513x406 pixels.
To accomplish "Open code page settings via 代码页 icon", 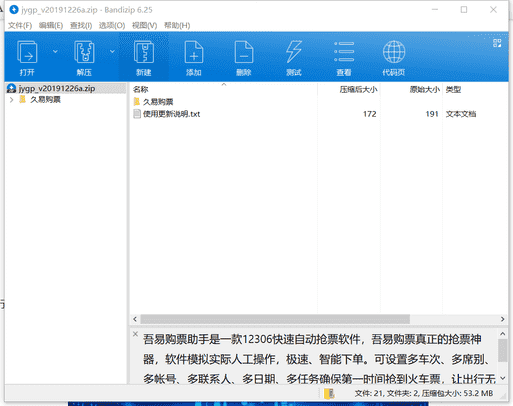I will click(x=394, y=58).
